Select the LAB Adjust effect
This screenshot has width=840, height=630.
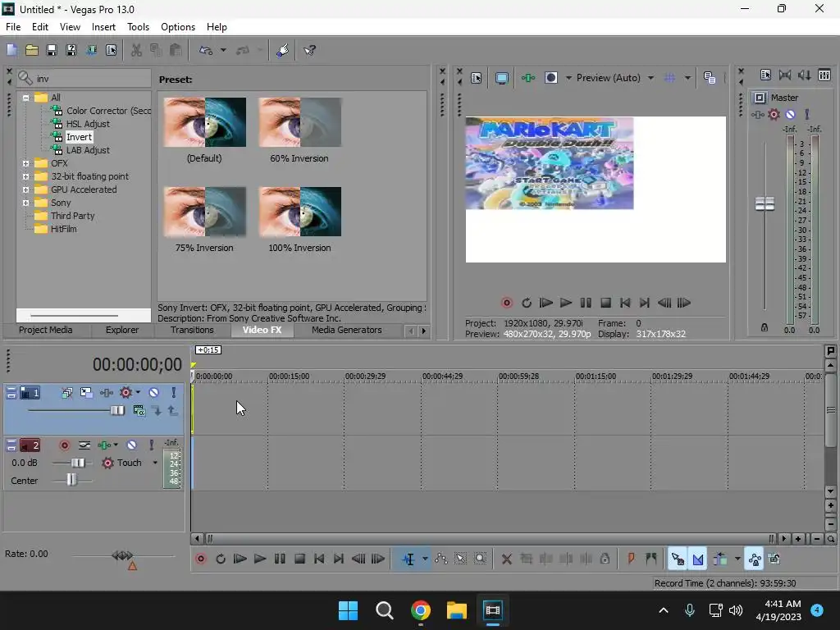pyautogui.click(x=87, y=150)
